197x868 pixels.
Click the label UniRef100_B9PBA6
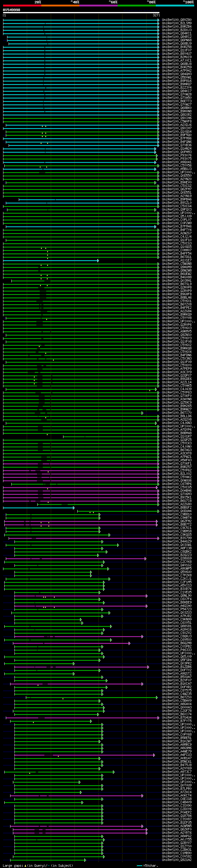[x=177, y=199]
